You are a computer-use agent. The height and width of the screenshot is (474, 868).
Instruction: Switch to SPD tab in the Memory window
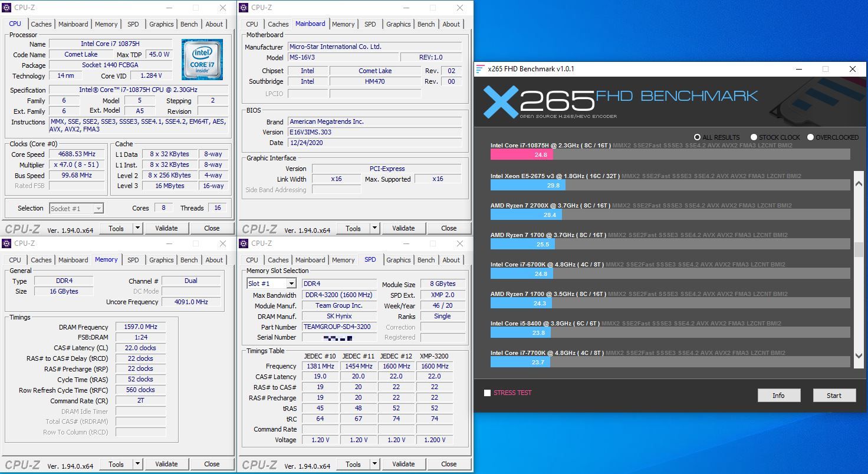point(133,260)
